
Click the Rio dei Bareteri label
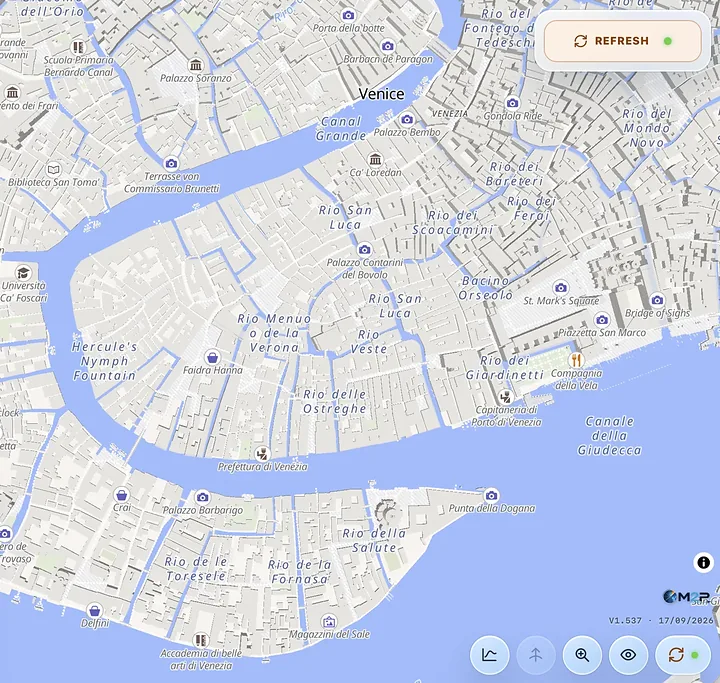tap(514, 174)
